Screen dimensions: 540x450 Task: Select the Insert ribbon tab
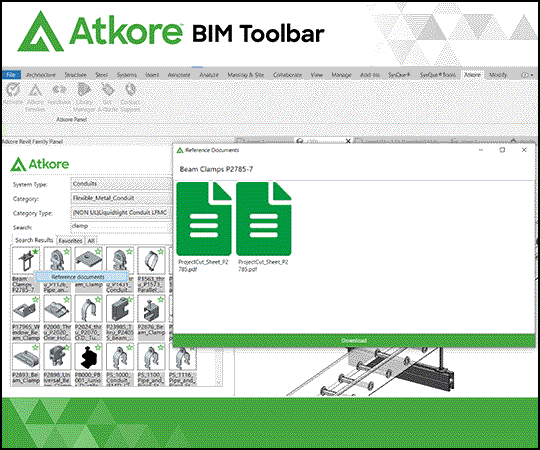pyautogui.click(x=152, y=75)
